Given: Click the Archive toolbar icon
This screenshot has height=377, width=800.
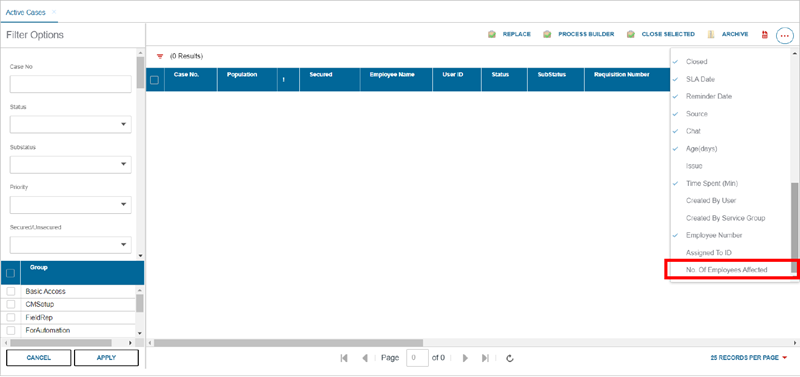Looking at the screenshot, I should tap(711, 34).
